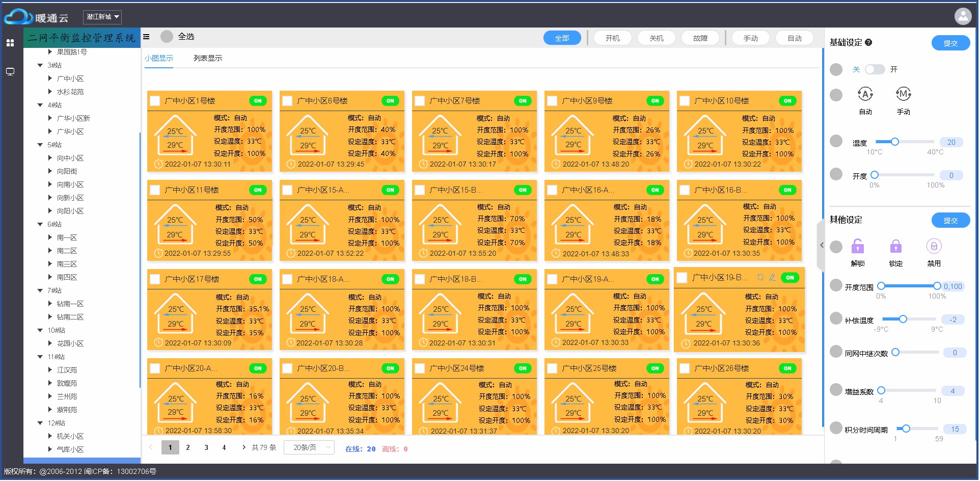Go to page 4
The height and width of the screenshot is (481, 980).
tap(224, 447)
